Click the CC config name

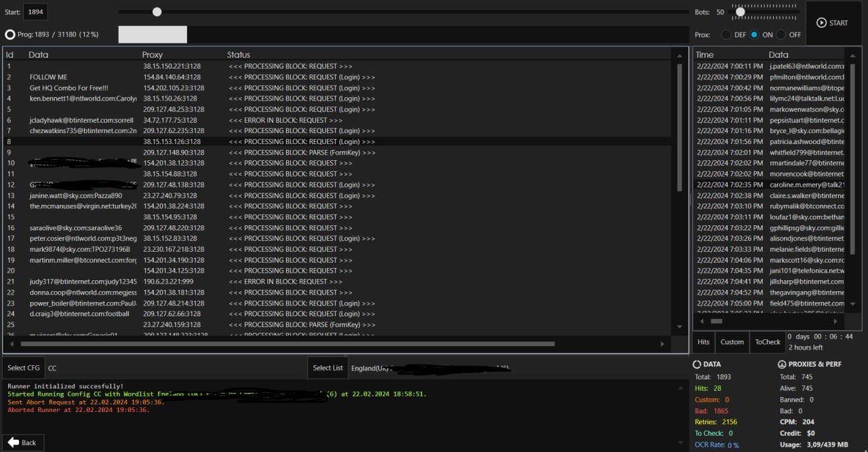[x=52, y=368]
